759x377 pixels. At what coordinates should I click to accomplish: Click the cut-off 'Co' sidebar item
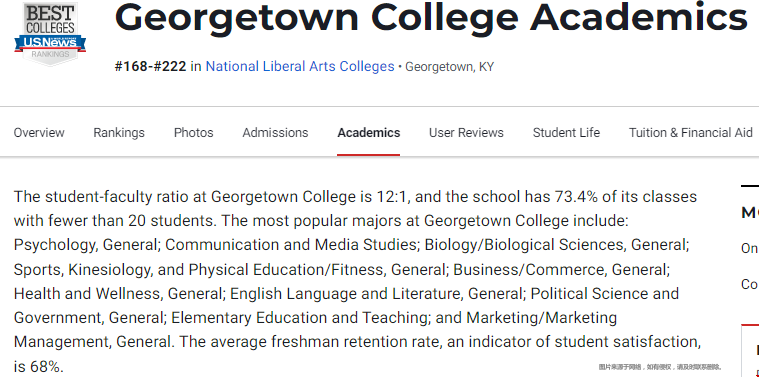pos(750,284)
